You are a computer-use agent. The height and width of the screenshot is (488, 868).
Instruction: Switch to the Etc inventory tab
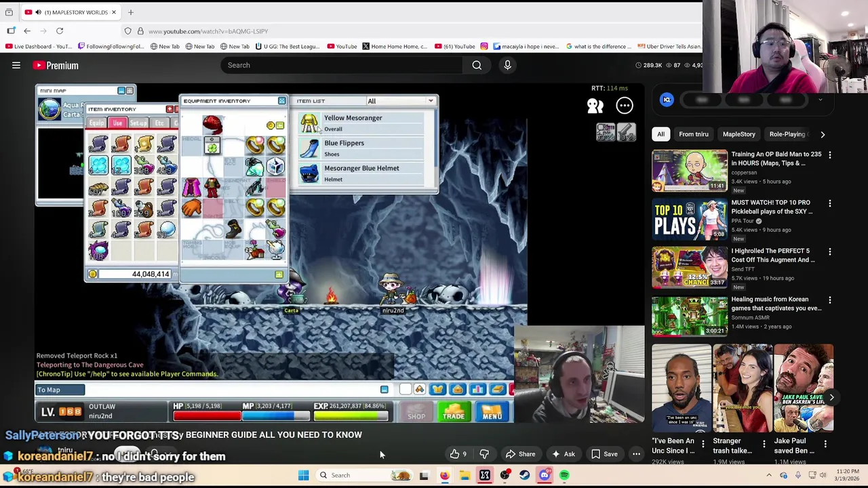point(159,123)
